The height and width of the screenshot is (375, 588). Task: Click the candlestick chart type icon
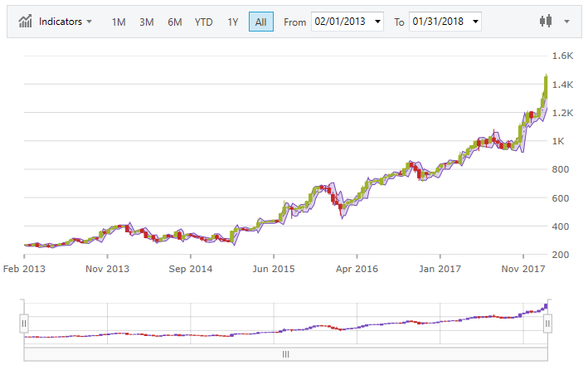pyautogui.click(x=545, y=22)
